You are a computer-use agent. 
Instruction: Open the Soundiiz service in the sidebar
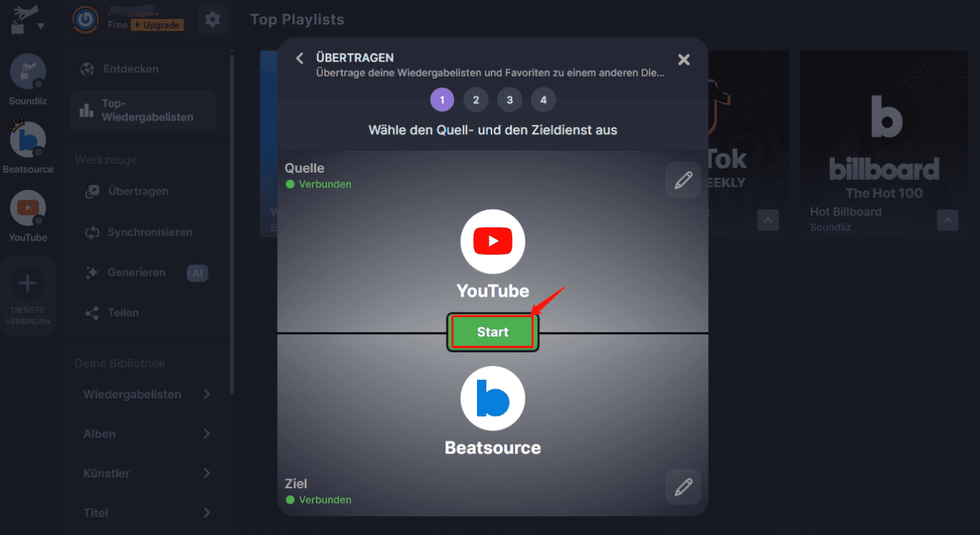click(28, 79)
